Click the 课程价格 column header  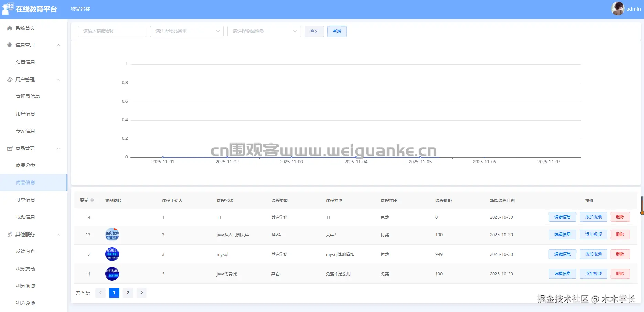click(x=444, y=200)
